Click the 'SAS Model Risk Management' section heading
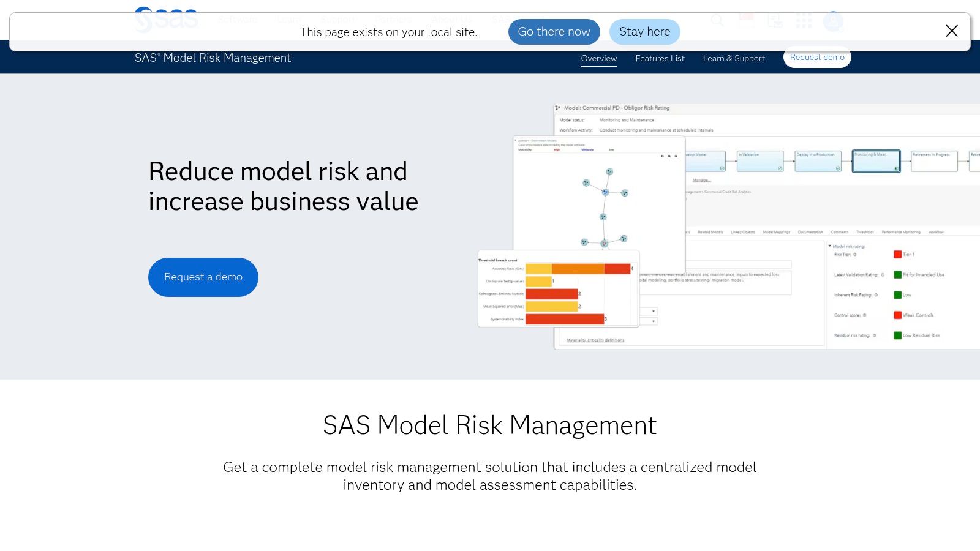The height and width of the screenshot is (551, 980). [x=490, y=425]
